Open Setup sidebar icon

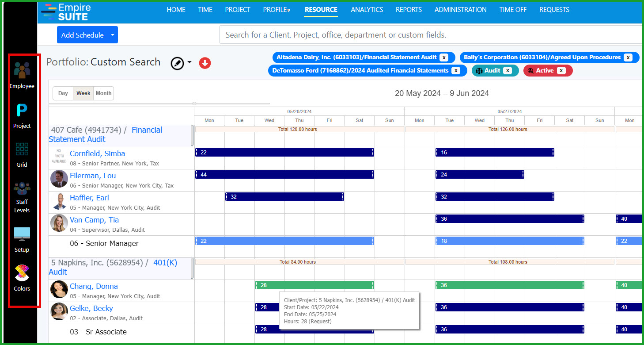[x=22, y=234]
